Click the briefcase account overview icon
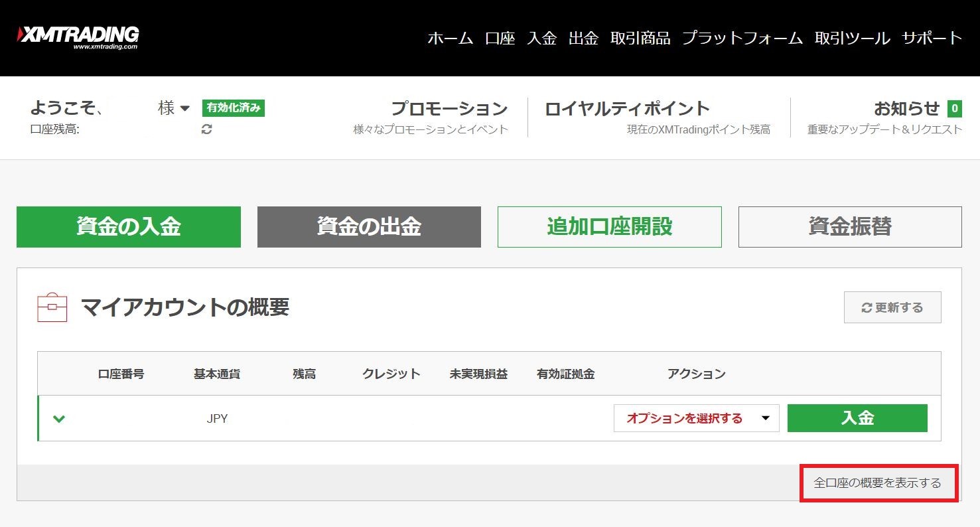 pyautogui.click(x=52, y=307)
